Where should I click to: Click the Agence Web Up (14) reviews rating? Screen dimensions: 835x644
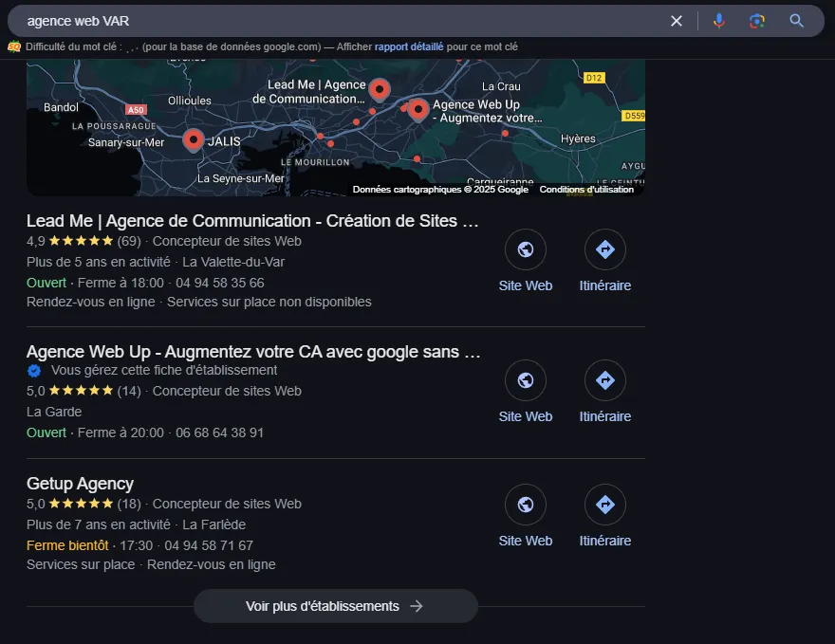pyautogui.click(x=83, y=391)
